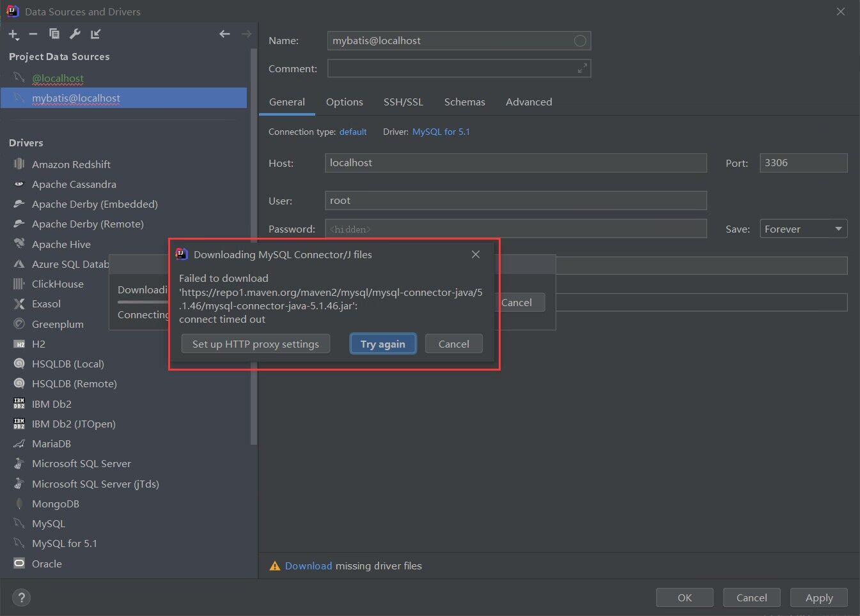
Task: Click the forward arrow in toolbar
Action: click(x=246, y=34)
